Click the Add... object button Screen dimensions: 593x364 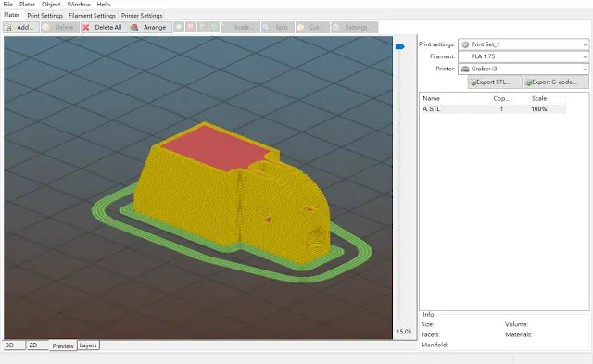tap(20, 27)
